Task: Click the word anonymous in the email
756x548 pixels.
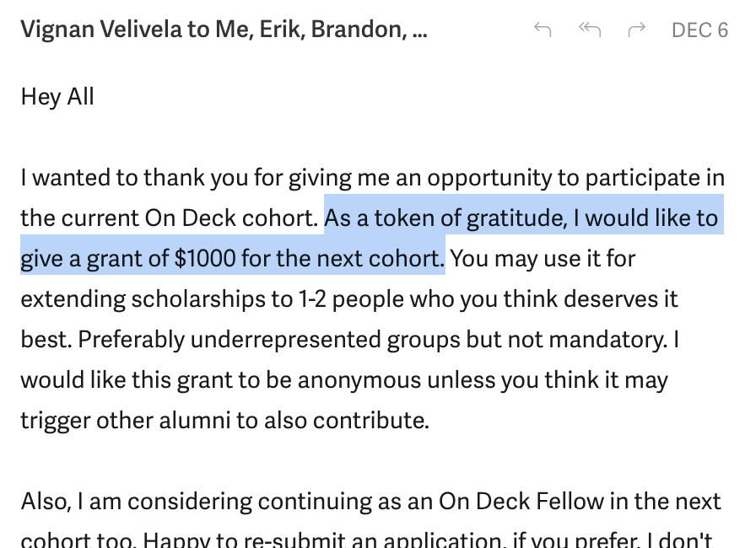Action: point(359,380)
